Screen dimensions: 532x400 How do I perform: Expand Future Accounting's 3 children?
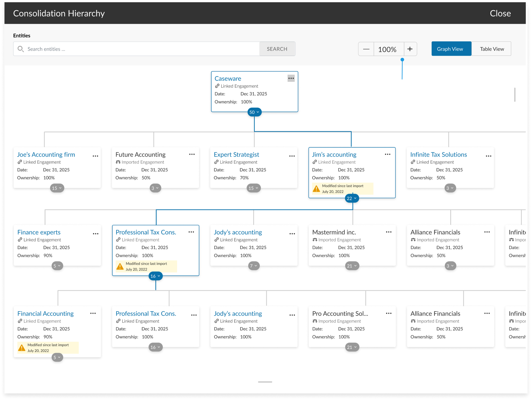tap(155, 188)
